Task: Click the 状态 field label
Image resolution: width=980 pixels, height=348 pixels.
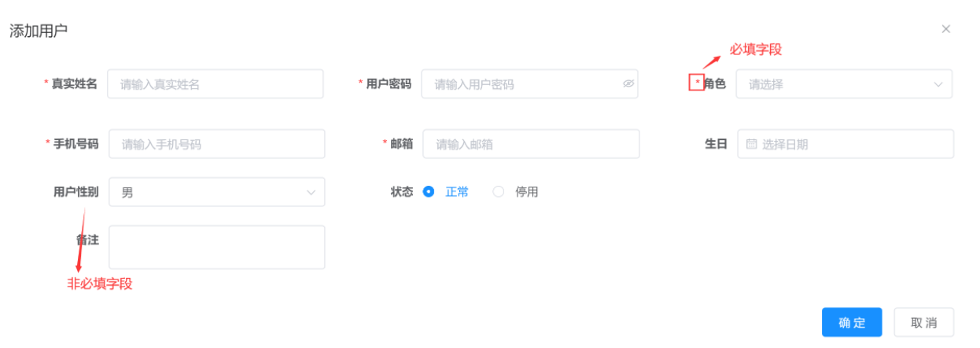Action: tap(401, 191)
